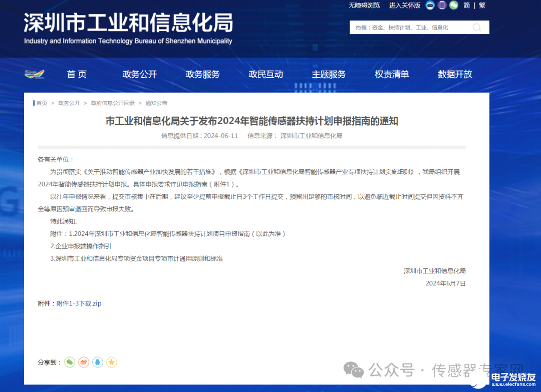Open the 政务服务 navigation menu
Screen dimensions: 541x392
pos(202,74)
